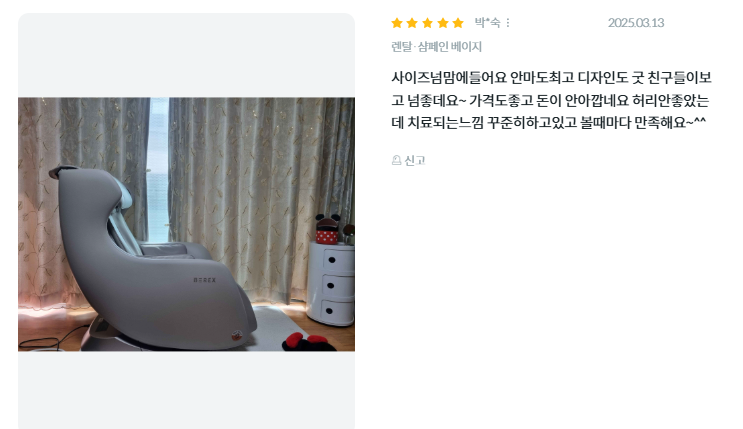Click the red Mickey slippers in photo
The image size is (743, 429).
(306, 342)
